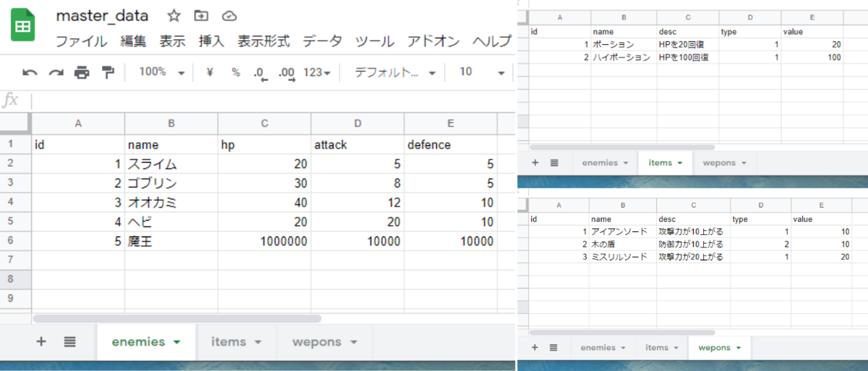868x371 pixels.
Task: Select enemies tab in bottom-right window
Action: (x=605, y=348)
